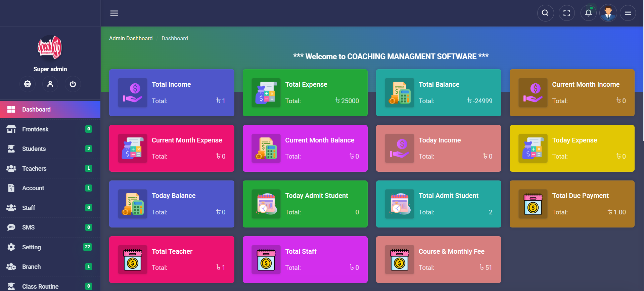Open Setting in the sidebar
Image resolution: width=644 pixels, height=291 pixels.
pos(50,247)
